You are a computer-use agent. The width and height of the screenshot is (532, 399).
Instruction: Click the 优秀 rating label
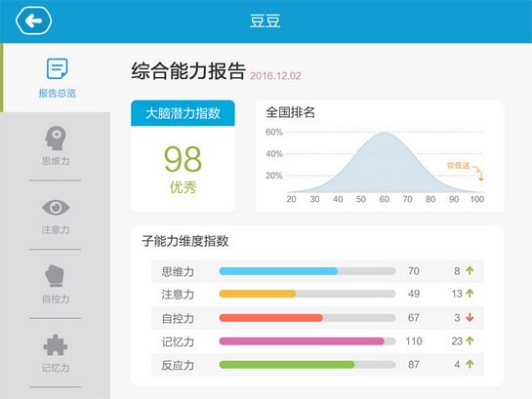tap(183, 187)
